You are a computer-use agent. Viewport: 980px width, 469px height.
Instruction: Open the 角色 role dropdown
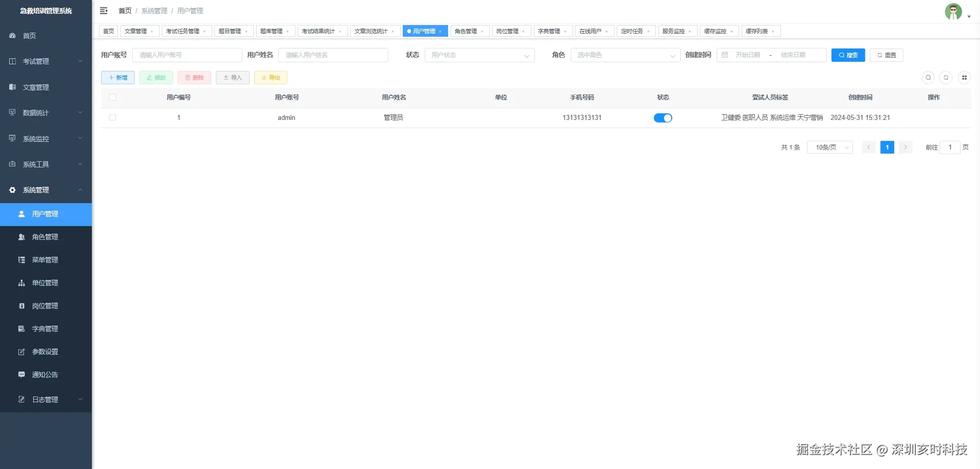pos(625,55)
